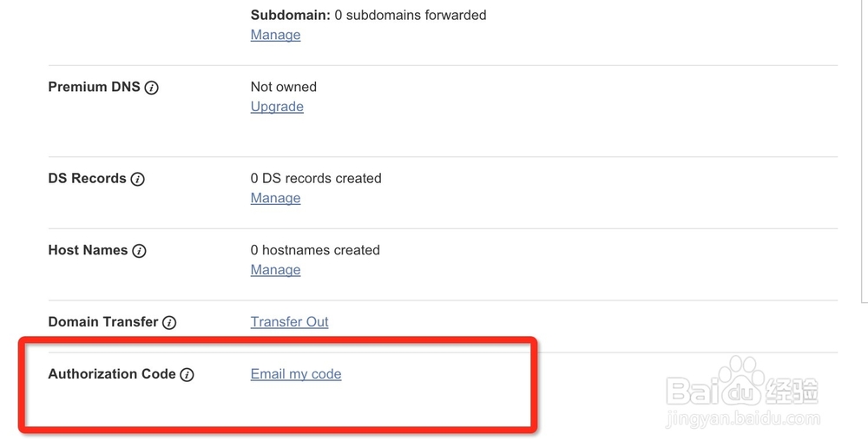
Task: Click the "0 hostnames created" text
Action: tap(315, 250)
